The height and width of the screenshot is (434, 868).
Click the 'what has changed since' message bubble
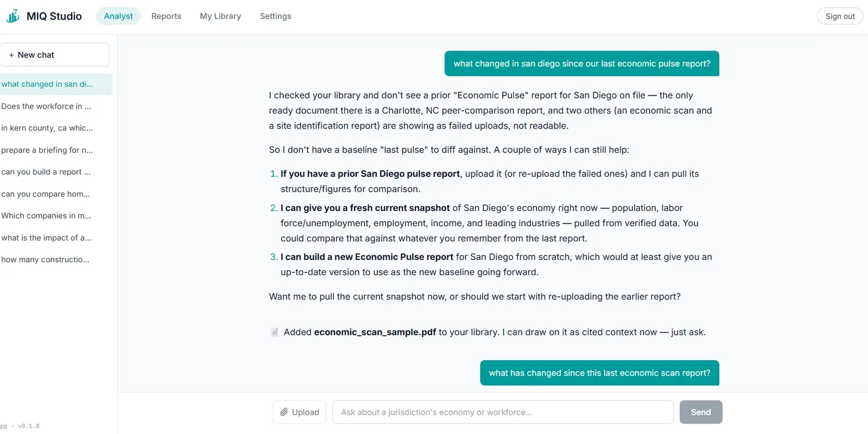click(x=599, y=373)
